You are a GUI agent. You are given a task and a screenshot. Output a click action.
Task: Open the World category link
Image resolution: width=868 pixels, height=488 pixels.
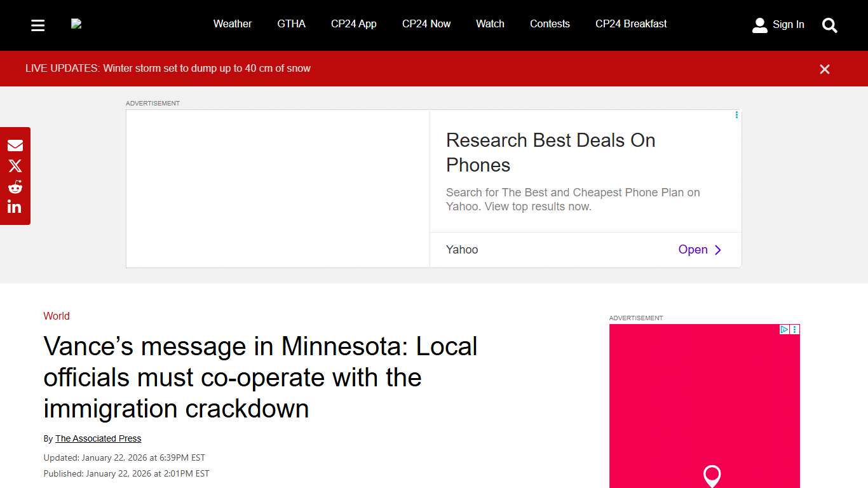[x=57, y=316]
